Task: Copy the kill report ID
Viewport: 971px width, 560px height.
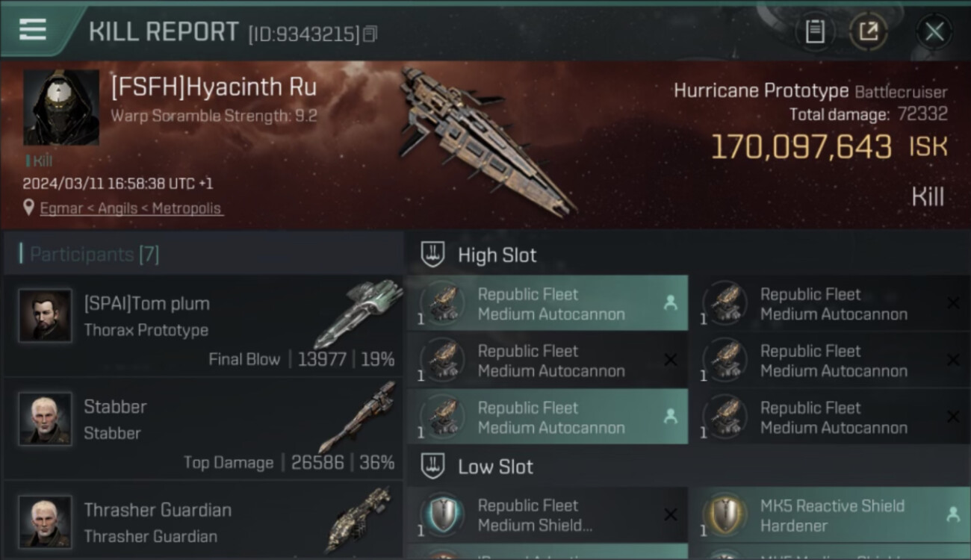Action: (x=370, y=34)
